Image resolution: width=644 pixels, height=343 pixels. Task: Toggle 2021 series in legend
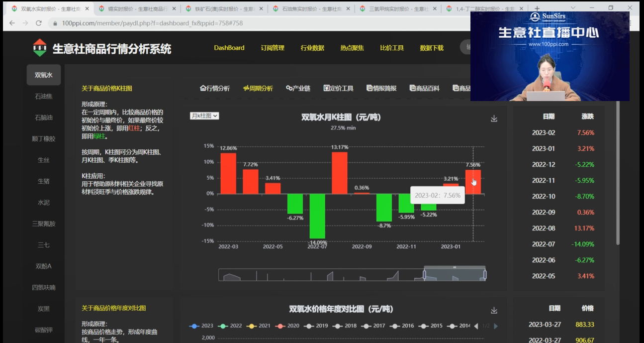pyautogui.click(x=259, y=326)
